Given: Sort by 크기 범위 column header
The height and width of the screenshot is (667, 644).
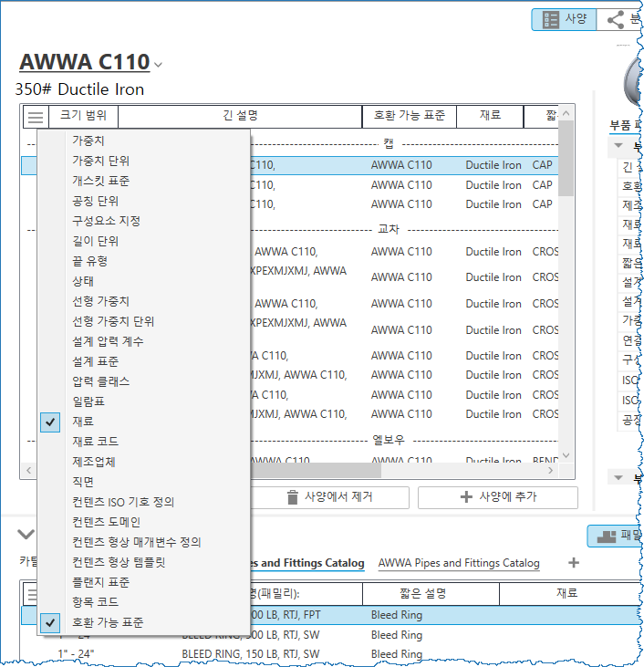Looking at the screenshot, I should point(83,116).
